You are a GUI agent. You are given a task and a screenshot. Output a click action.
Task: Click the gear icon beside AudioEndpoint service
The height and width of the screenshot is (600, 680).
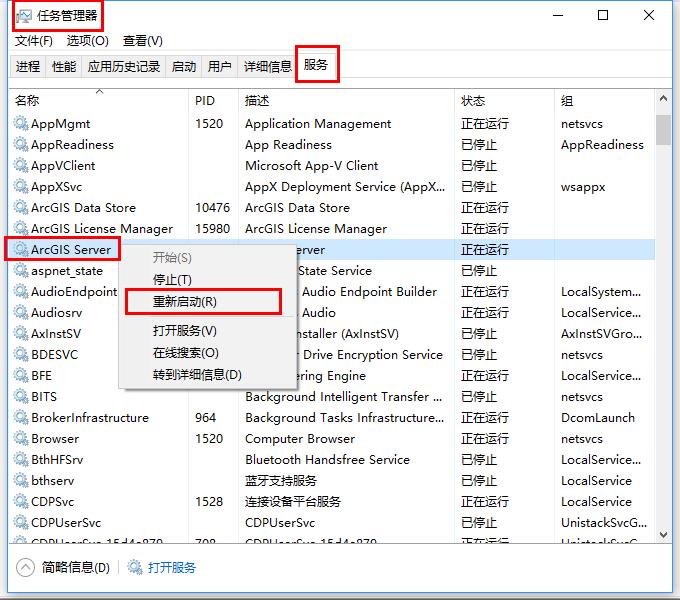(20, 291)
